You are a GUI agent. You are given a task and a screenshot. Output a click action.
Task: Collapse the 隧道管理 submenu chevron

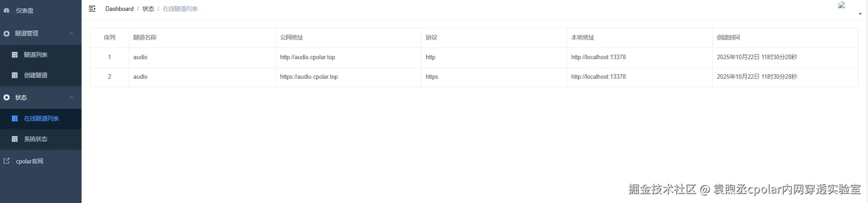[x=71, y=33]
